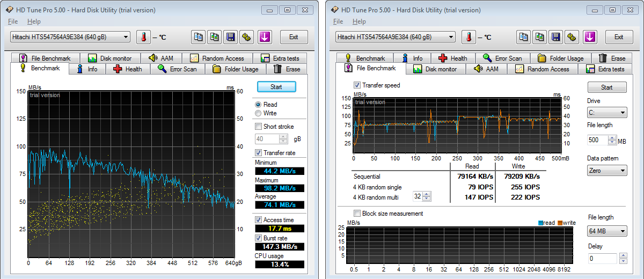Screen dimensions: 644x279
Task: Switch to Health tab in left window
Action: [128, 69]
